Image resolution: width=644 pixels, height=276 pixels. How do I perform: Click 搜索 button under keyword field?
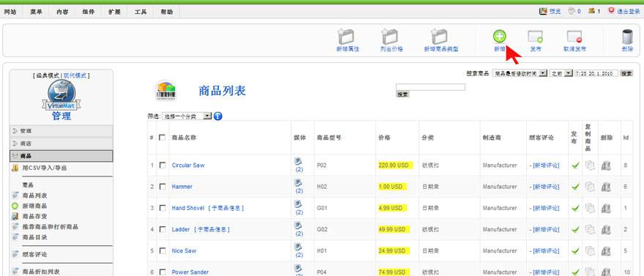(402, 94)
